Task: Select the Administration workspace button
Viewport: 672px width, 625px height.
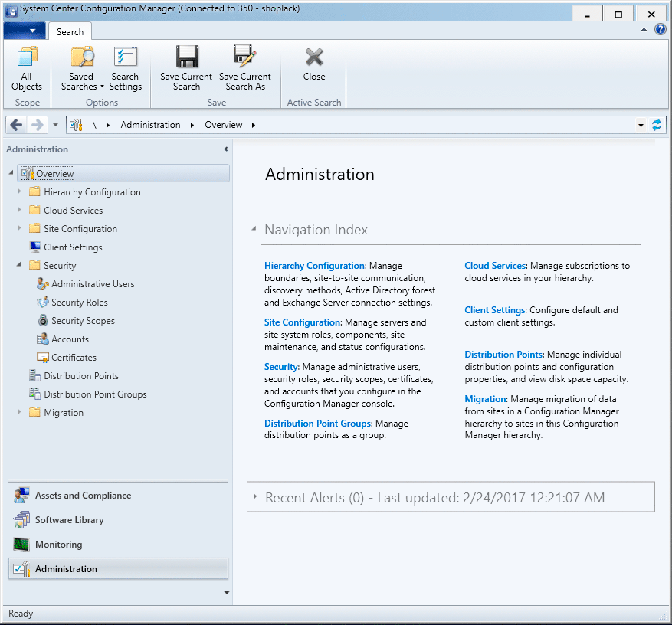Action: pos(118,568)
